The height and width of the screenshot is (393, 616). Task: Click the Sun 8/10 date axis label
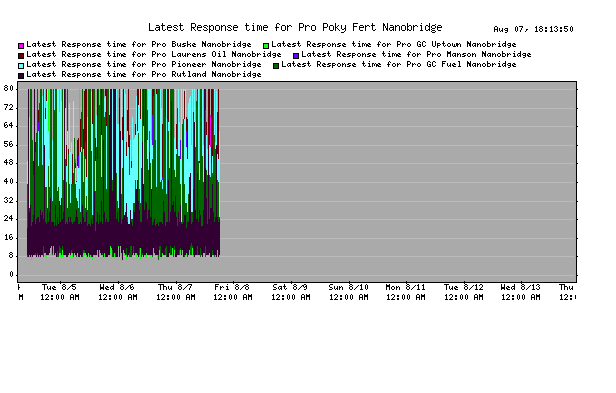point(348,287)
